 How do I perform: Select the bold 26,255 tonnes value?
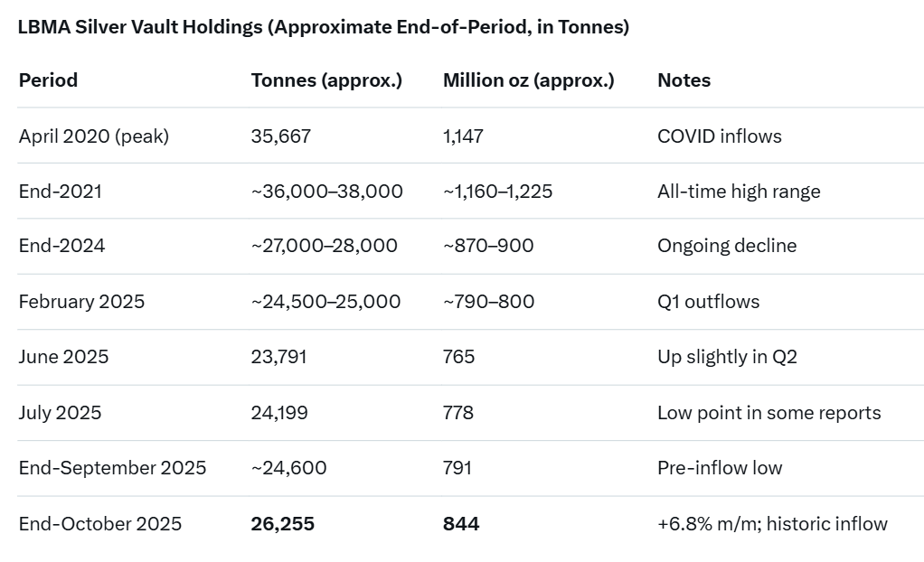pyautogui.click(x=282, y=524)
